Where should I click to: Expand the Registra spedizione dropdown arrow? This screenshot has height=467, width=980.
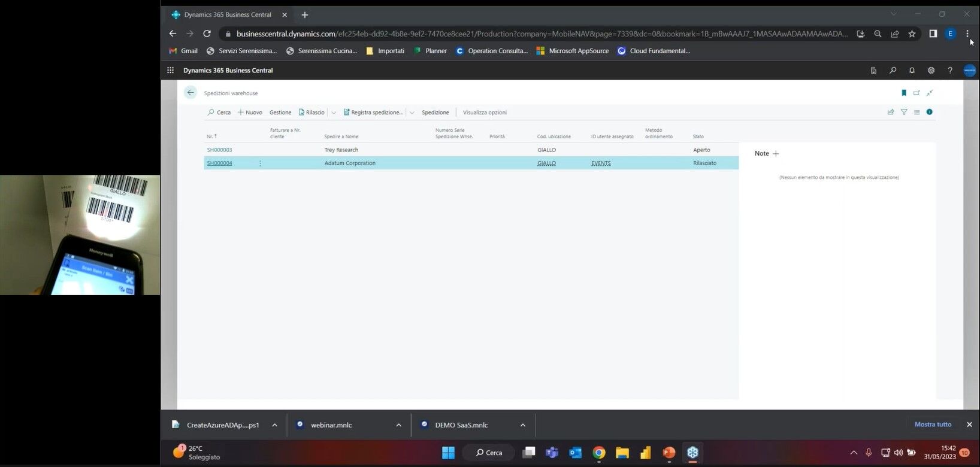(412, 113)
